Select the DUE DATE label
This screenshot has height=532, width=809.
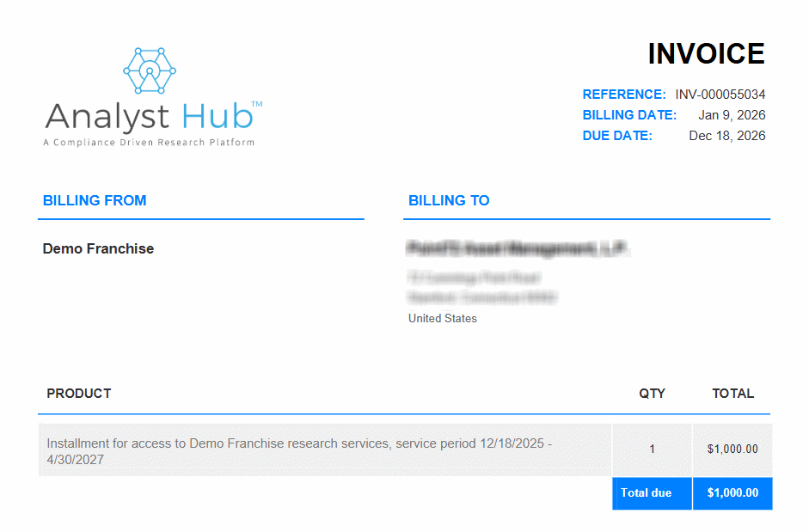pos(617,136)
